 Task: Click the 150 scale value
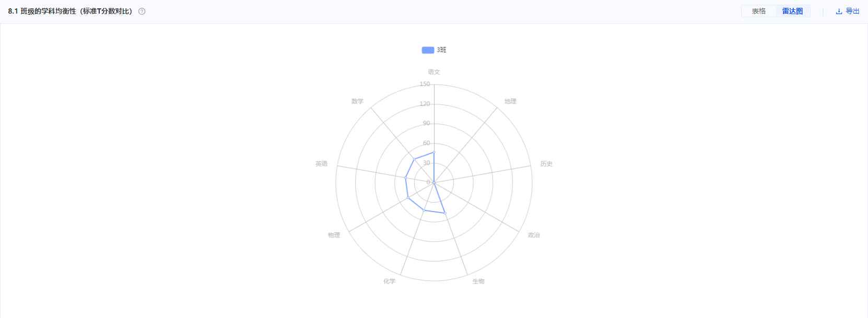425,84
